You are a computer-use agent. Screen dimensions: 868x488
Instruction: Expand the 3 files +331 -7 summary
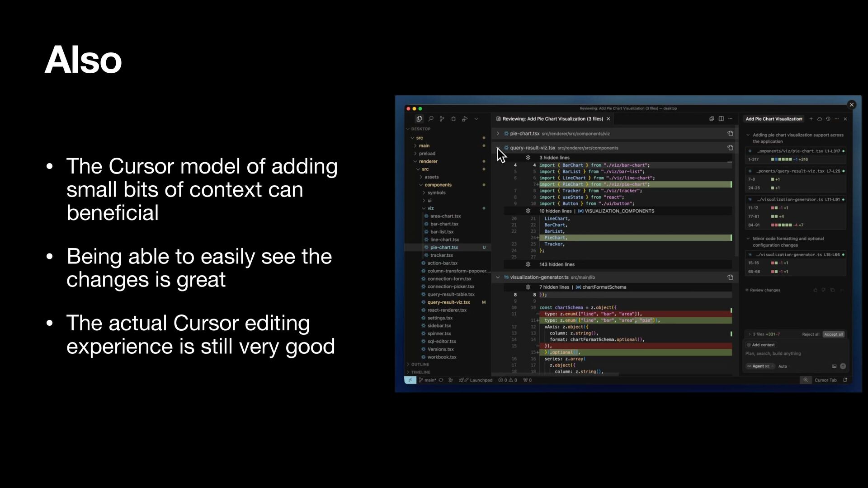pos(764,334)
